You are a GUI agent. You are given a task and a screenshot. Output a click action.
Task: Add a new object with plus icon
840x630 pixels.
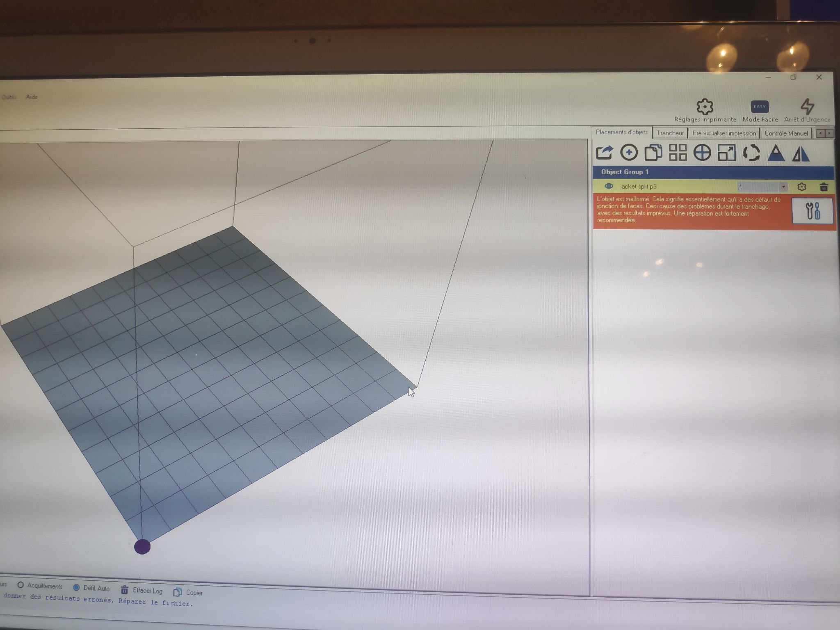[629, 153]
